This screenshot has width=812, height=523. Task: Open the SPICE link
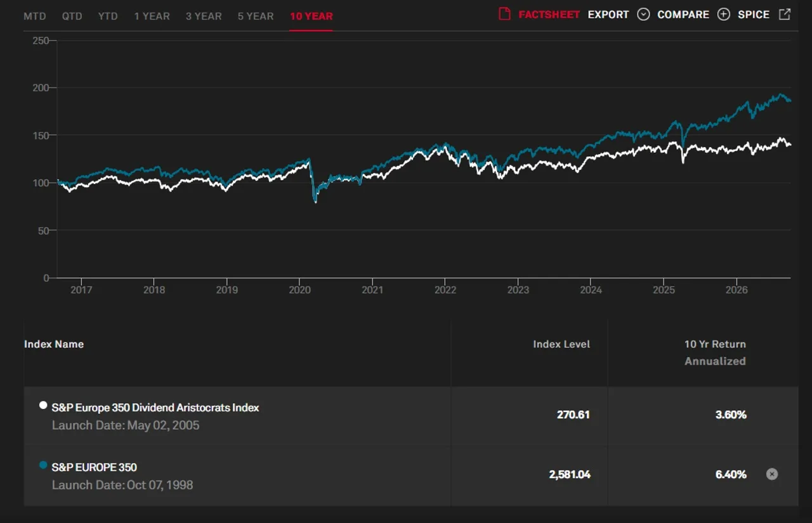(x=754, y=15)
